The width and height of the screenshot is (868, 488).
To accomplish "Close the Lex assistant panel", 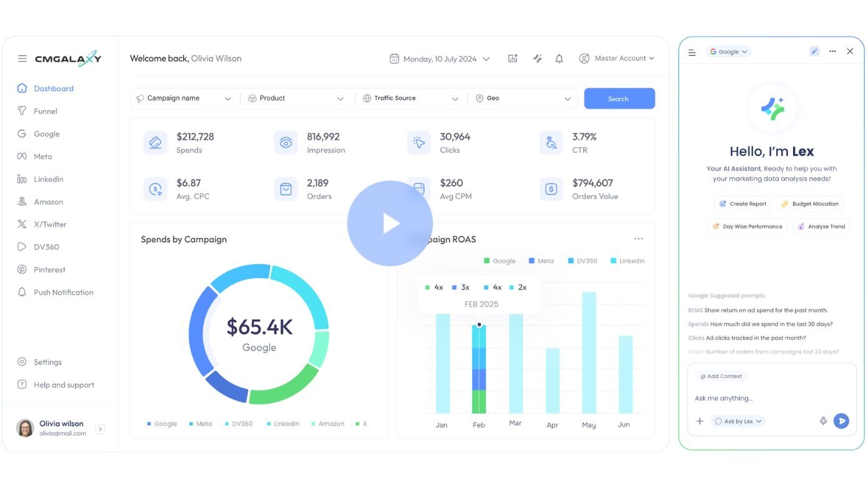I will point(850,51).
